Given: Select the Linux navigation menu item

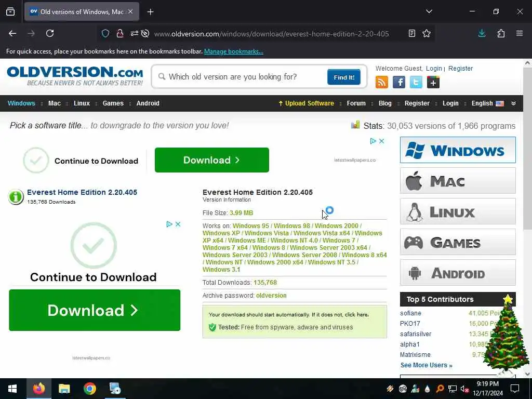Looking at the screenshot, I should click(x=82, y=103).
